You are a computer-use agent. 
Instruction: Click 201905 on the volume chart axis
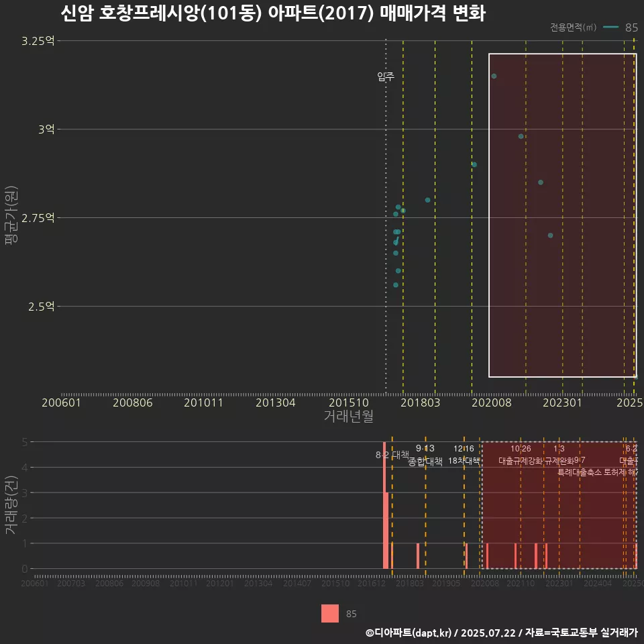[x=446, y=583]
